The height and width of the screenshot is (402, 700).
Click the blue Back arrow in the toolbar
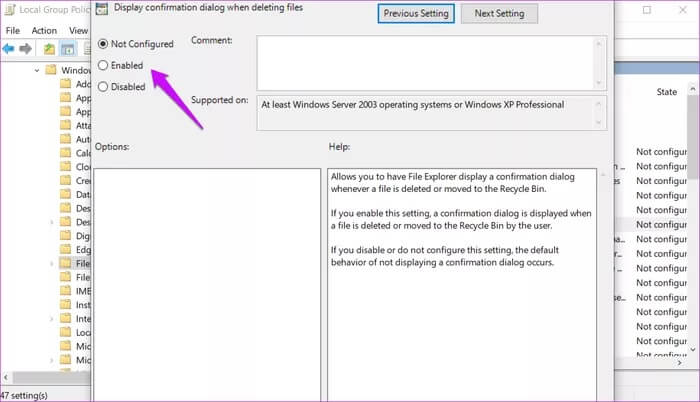click(8, 48)
